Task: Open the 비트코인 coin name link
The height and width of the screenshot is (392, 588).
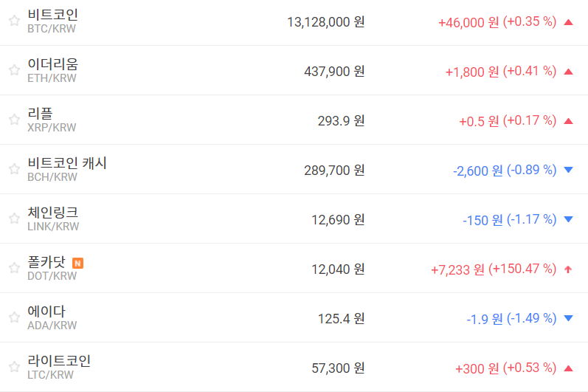Action: click(52, 15)
